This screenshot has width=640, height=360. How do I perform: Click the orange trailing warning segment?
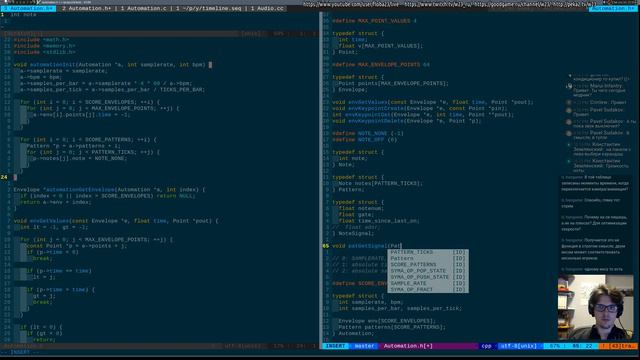point(618,346)
